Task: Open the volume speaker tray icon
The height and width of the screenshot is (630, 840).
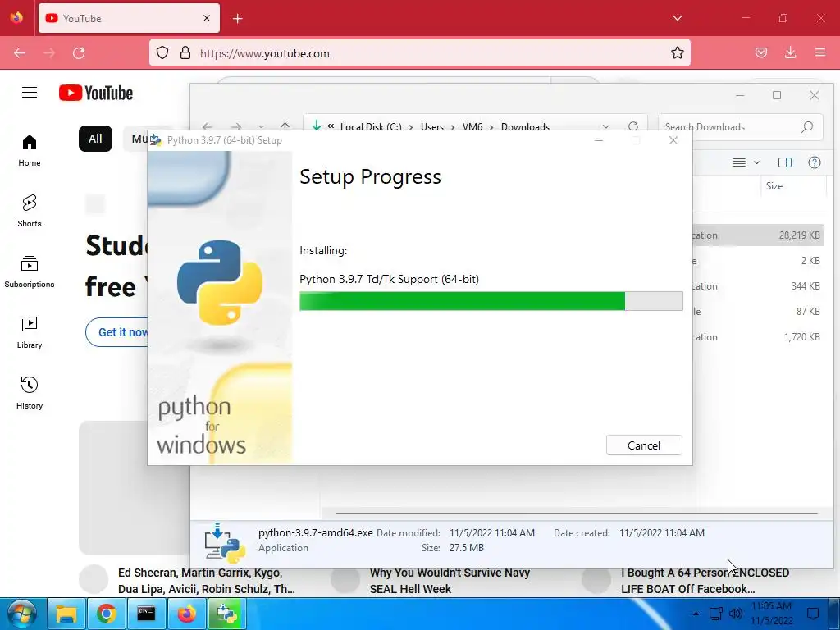Action: coord(736,614)
